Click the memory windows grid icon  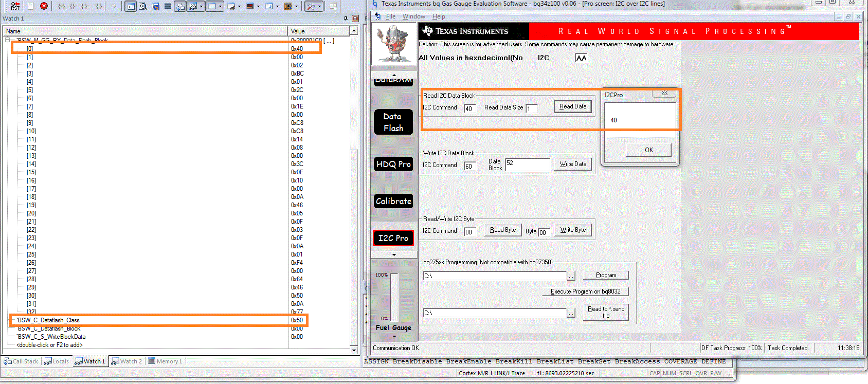tap(211, 6)
